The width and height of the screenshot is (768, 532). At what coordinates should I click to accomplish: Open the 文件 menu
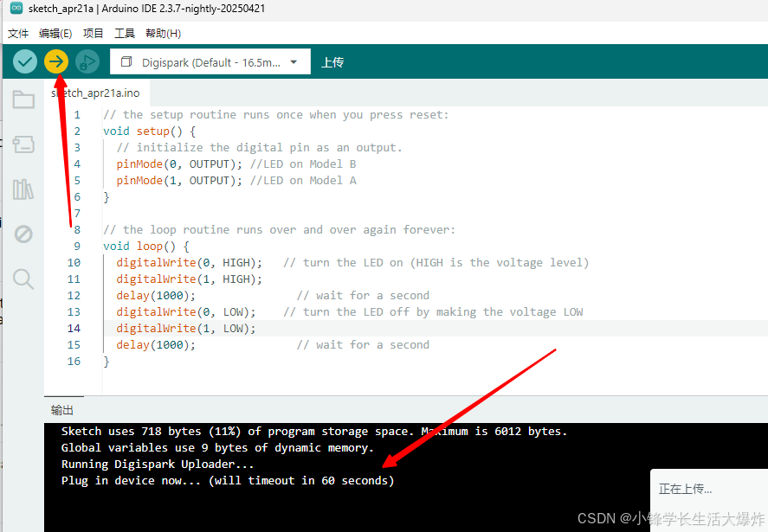[x=18, y=33]
